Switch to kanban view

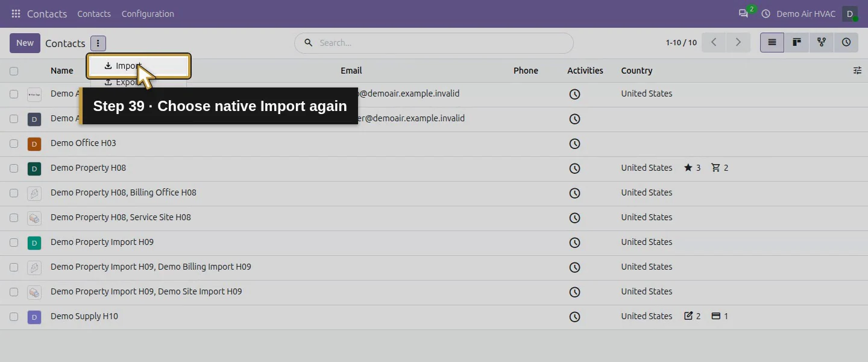797,42
